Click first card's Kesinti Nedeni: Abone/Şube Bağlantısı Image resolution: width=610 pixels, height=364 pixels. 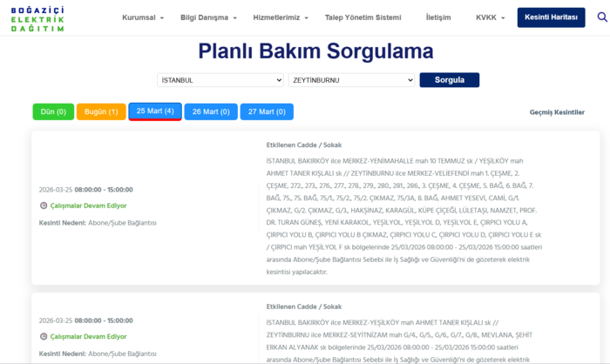coord(98,223)
